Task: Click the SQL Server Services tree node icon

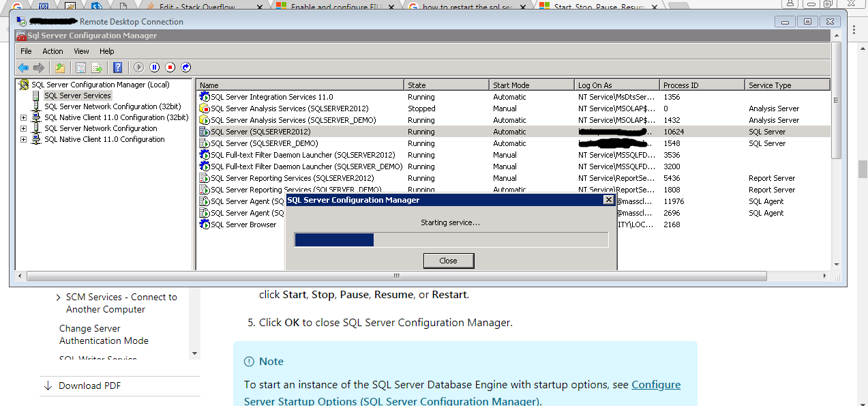Action: pos(37,96)
